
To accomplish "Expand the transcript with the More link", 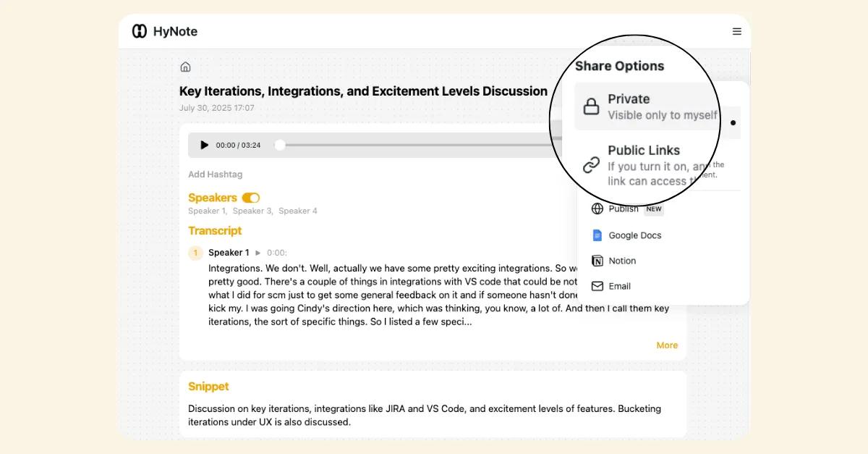I will [666, 345].
